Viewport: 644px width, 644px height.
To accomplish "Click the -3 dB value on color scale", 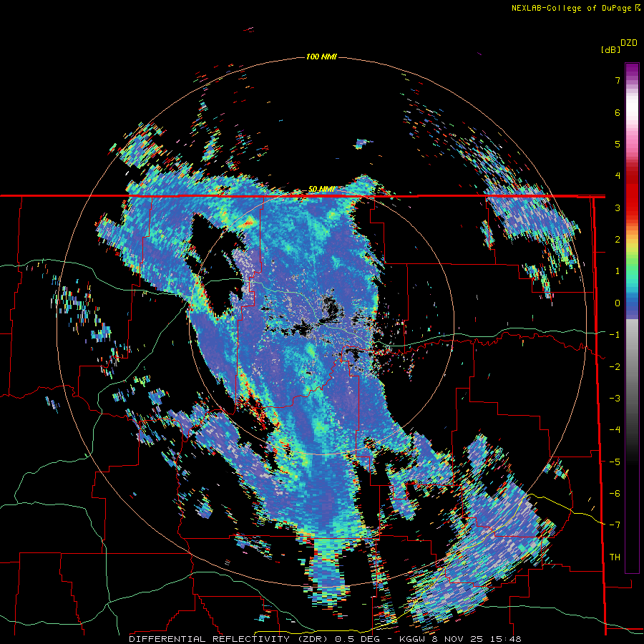I will [x=615, y=399].
